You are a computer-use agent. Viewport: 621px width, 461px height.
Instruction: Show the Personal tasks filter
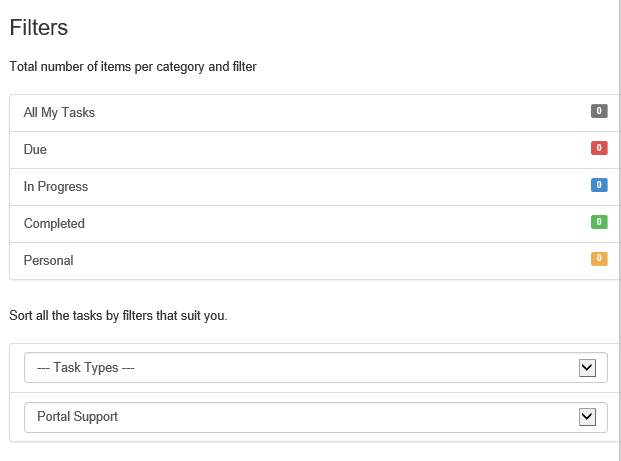(x=49, y=261)
